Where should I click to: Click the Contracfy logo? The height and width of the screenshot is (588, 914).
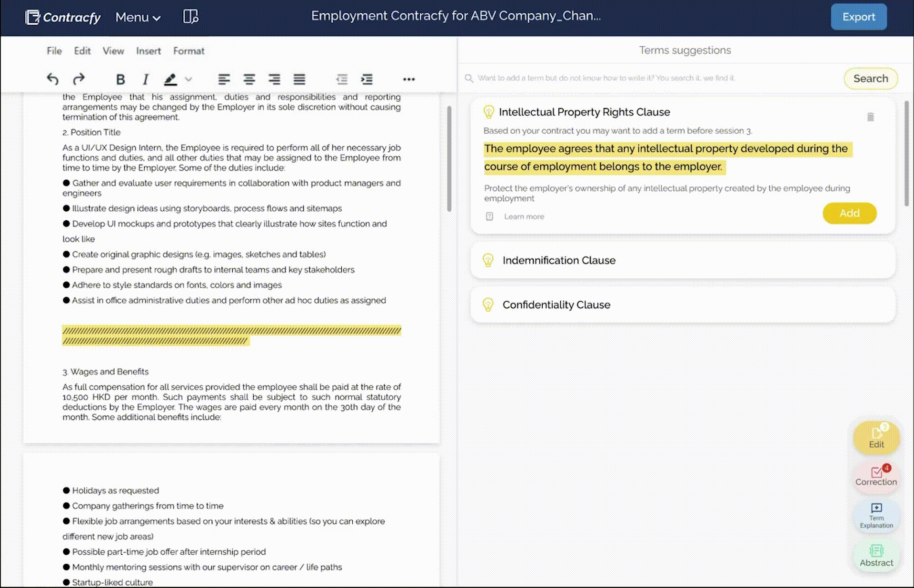63,17
